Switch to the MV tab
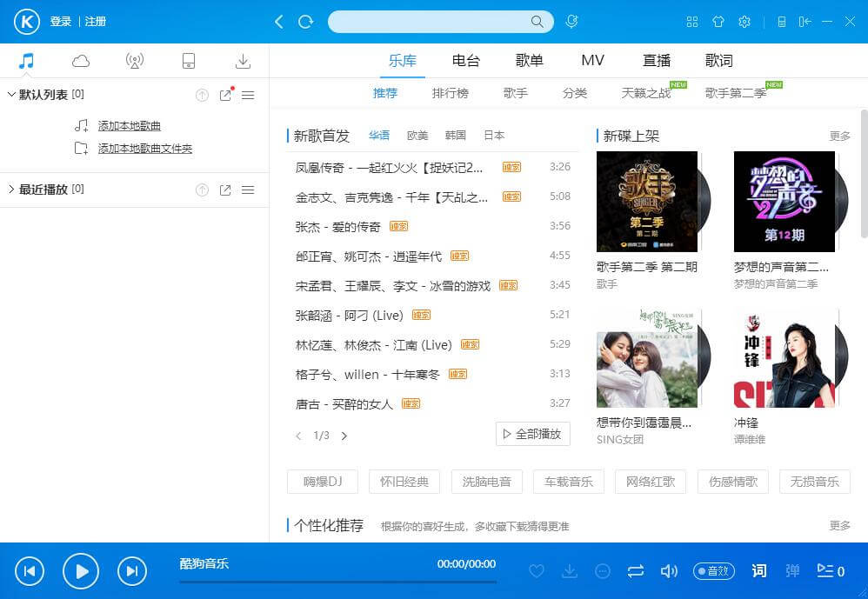Screen dimensions: 868x599 point(593,60)
